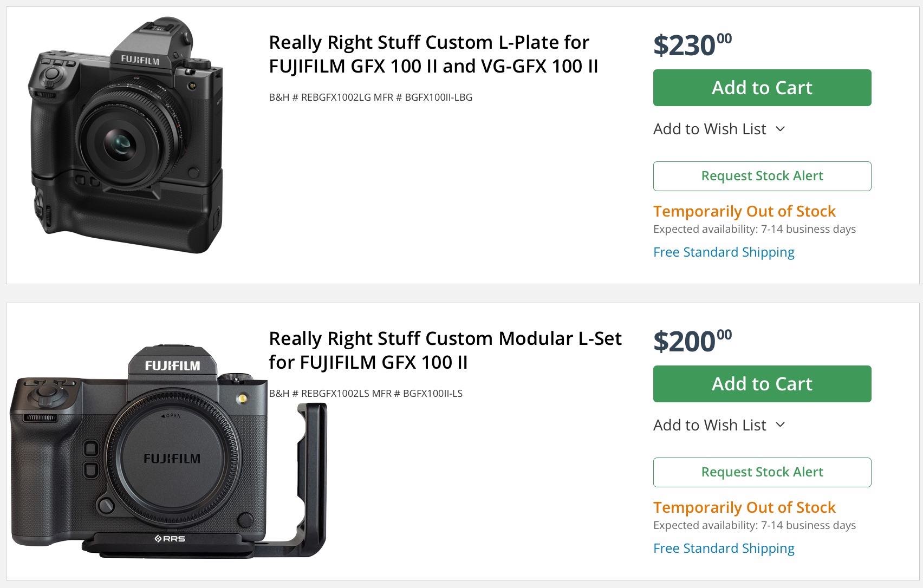Click expected availability text on bottom listing
Screen dimensions: 923x588
coord(754,525)
